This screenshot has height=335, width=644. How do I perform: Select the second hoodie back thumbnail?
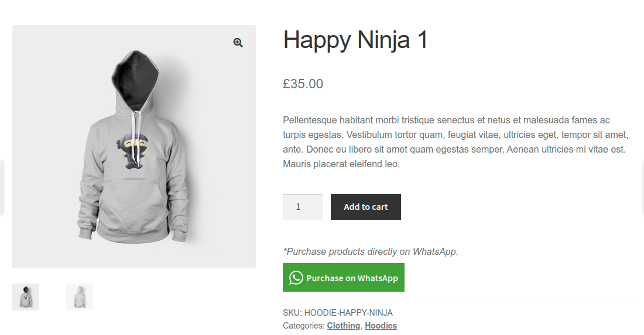tap(80, 297)
